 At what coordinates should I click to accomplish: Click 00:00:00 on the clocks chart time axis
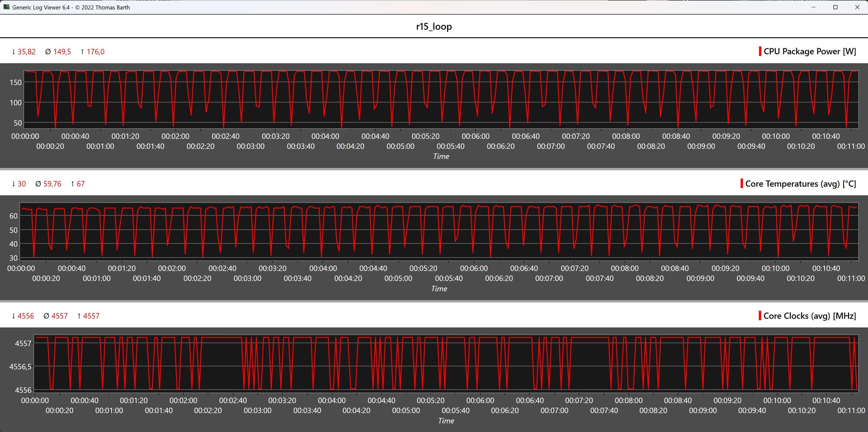(35, 400)
